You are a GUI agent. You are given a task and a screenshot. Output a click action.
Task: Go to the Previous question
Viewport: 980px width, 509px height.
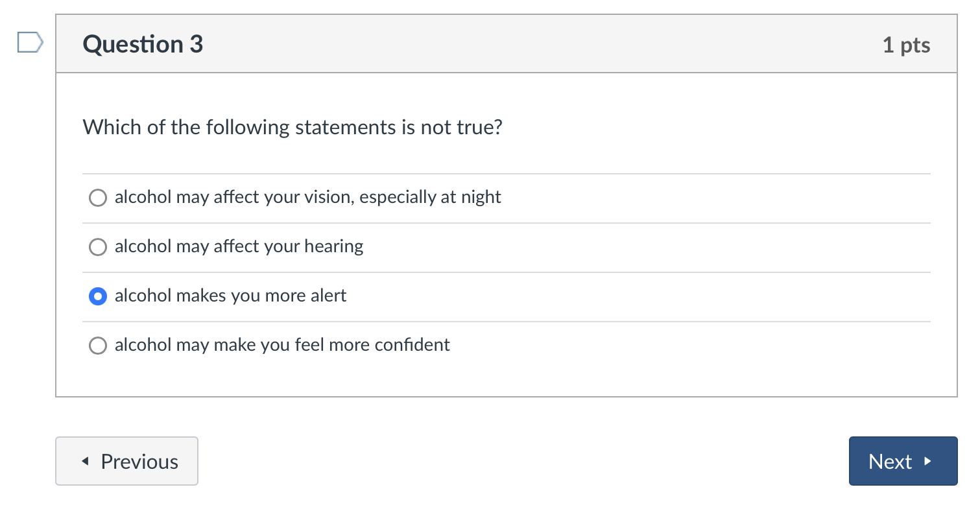126,461
